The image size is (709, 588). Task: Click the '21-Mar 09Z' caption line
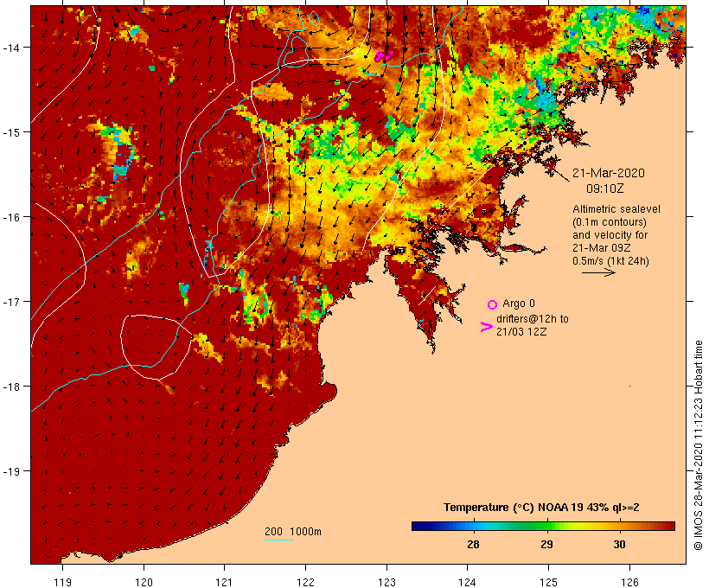tap(602, 248)
